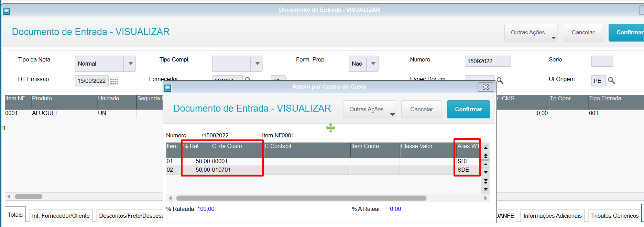The width and height of the screenshot is (644, 227).
Task: Click Confirmar in the rateio dialog
Action: click(468, 109)
